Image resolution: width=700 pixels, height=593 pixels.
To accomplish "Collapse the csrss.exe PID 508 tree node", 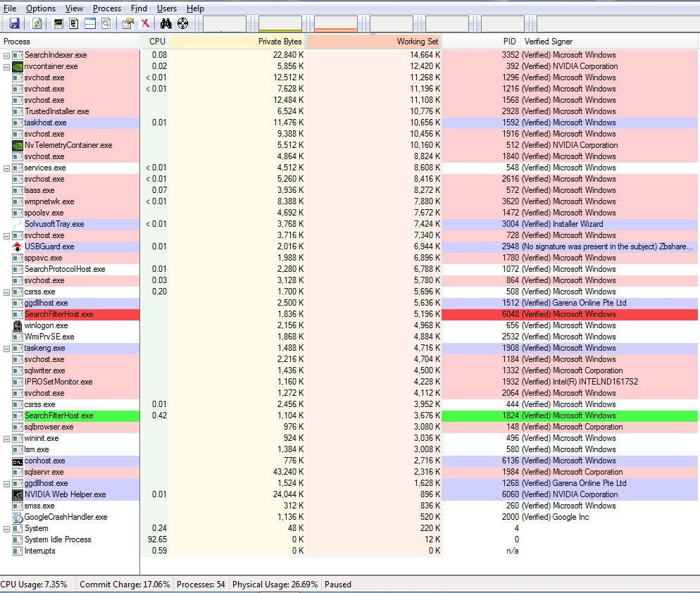I will (x=7, y=292).
